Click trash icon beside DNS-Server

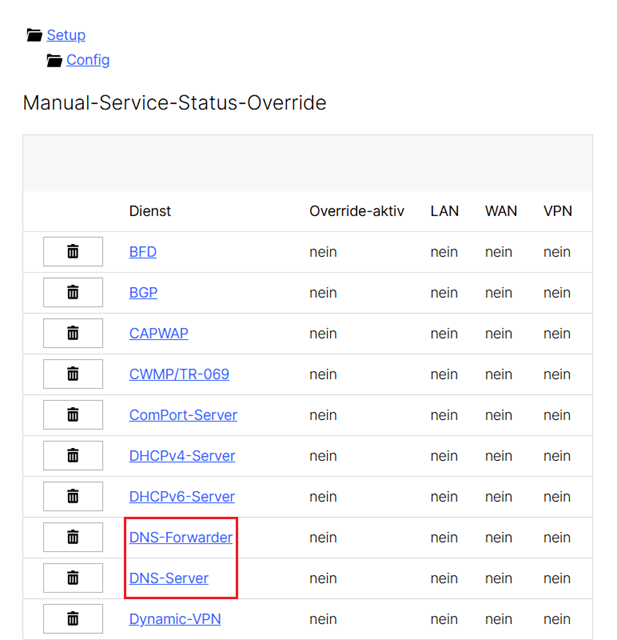point(73,578)
